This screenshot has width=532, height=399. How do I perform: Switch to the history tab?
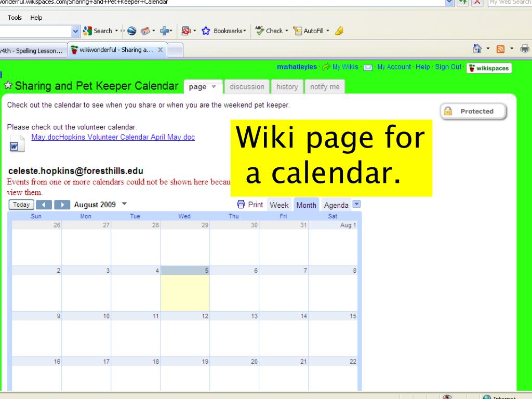pyautogui.click(x=287, y=87)
